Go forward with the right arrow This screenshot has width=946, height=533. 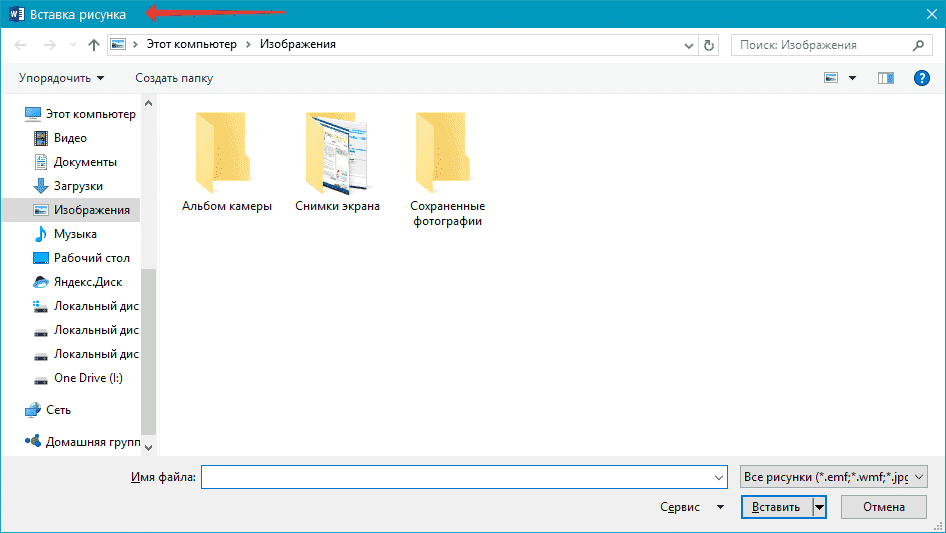pyautogui.click(x=49, y=45)
